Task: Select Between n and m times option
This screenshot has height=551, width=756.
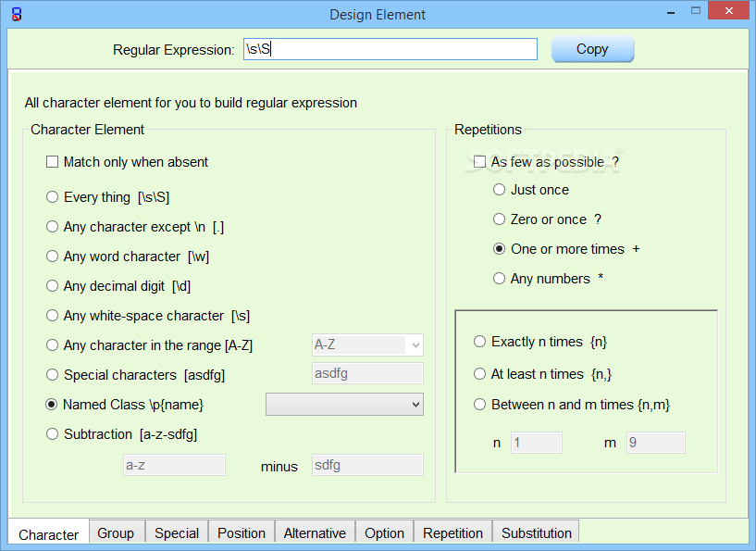Action: tap(479, 405)
